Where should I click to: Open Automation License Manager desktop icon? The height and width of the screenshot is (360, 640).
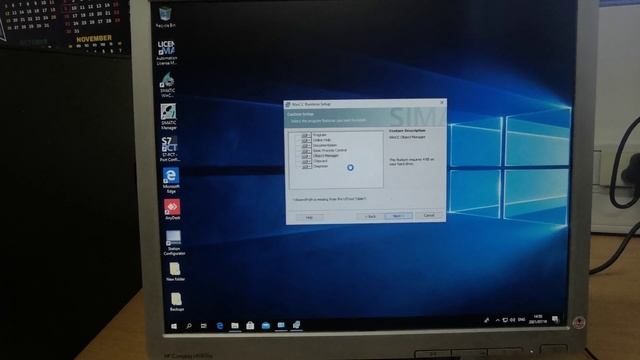tap(166, 52)
